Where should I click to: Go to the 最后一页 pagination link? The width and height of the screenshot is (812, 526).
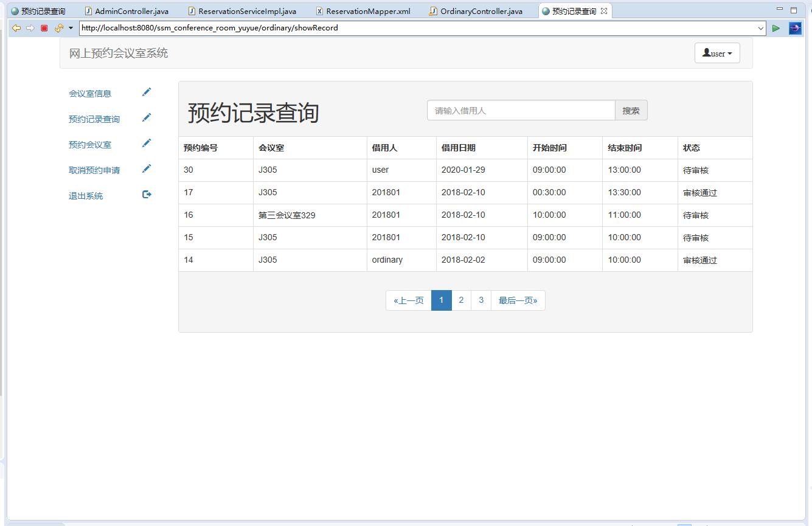518,300
